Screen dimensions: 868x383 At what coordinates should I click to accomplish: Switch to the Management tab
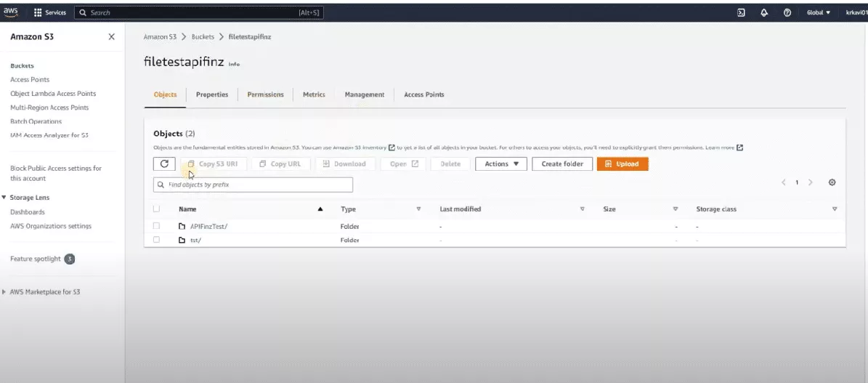[364, 94]
